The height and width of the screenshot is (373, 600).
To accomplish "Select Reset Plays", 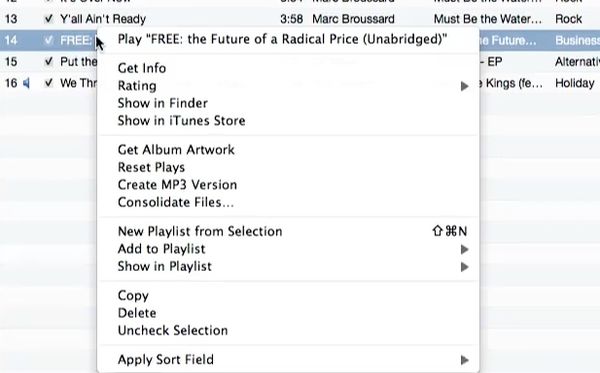I will [x=151, y=167].
